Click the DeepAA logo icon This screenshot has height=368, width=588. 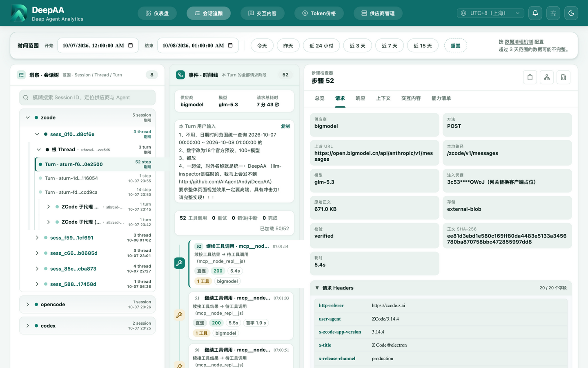19,13
